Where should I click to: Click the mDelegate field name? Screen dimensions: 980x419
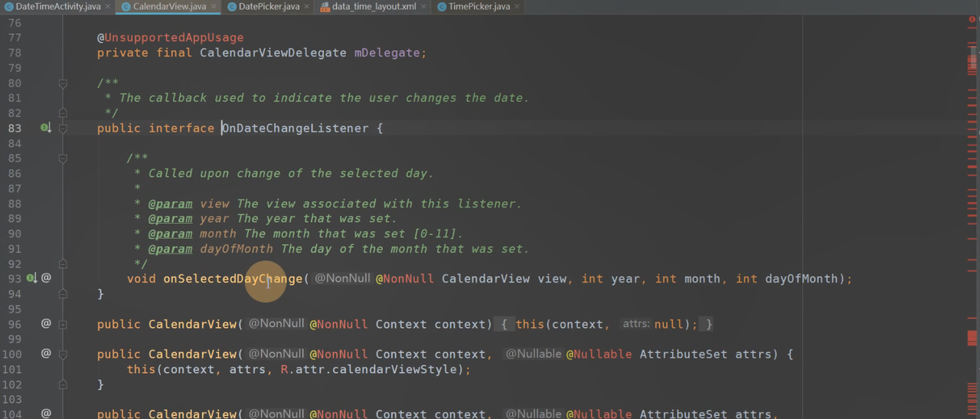click(x=387, y=53)
